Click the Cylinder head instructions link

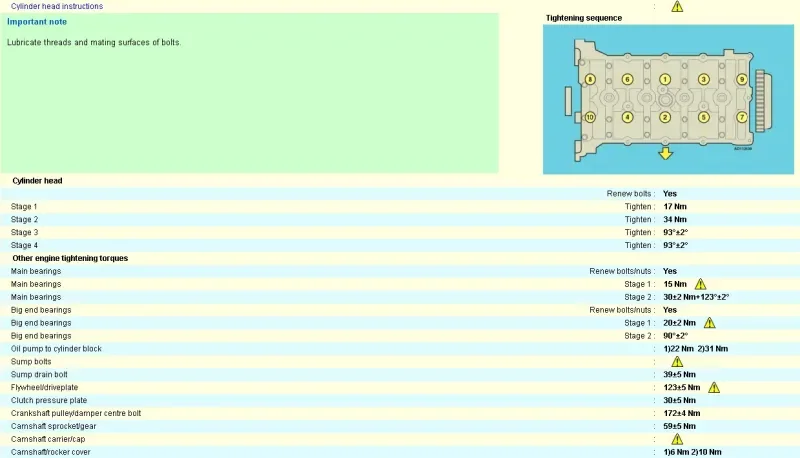57,6
